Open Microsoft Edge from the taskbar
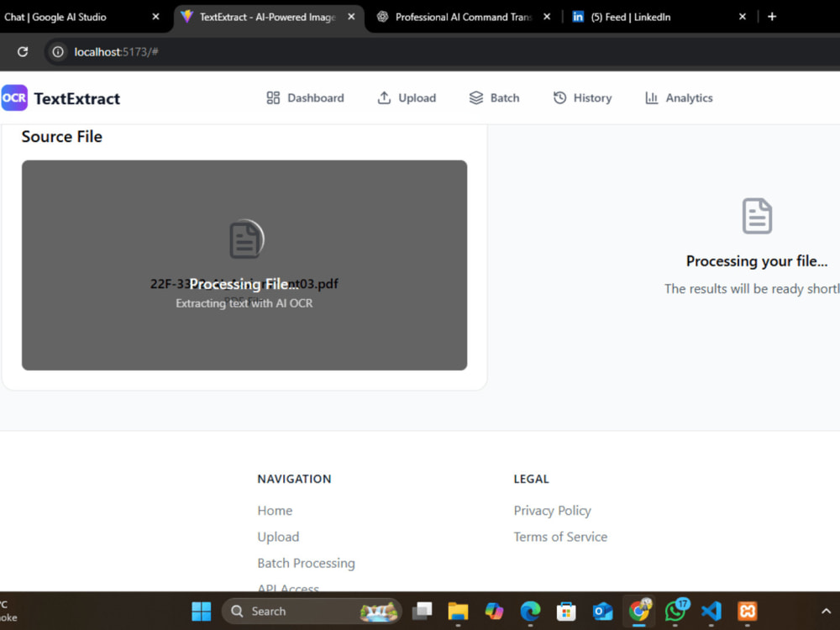 click(530, 612)
